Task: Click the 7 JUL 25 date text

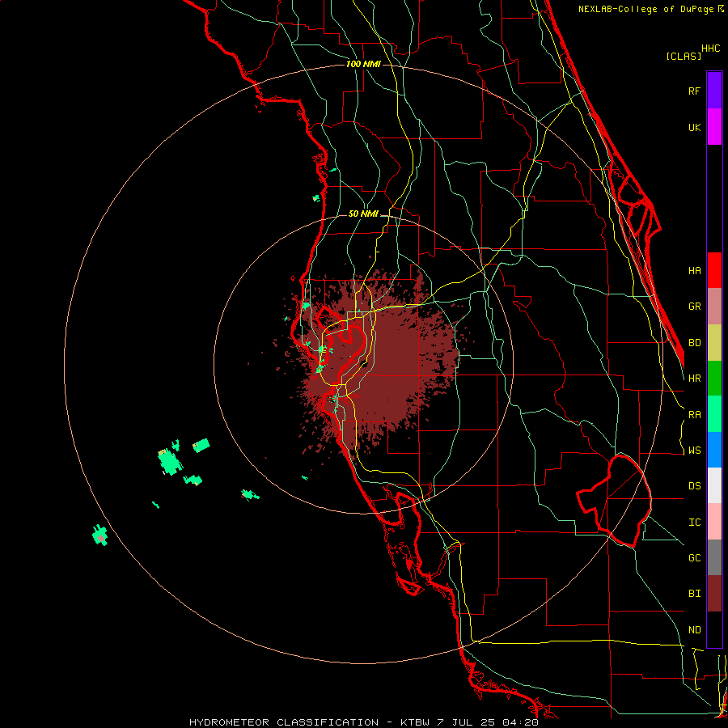Action: pos(466,722)
